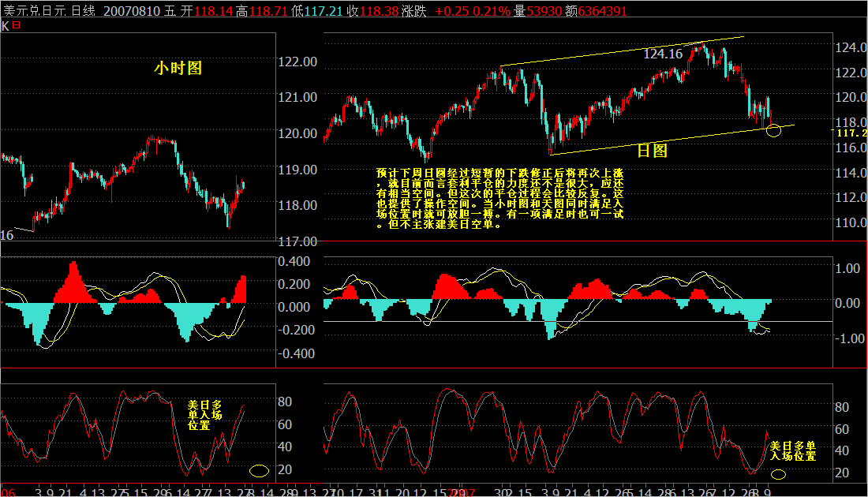Click the yellow circle on daily chart low

(x=774, y=131)
